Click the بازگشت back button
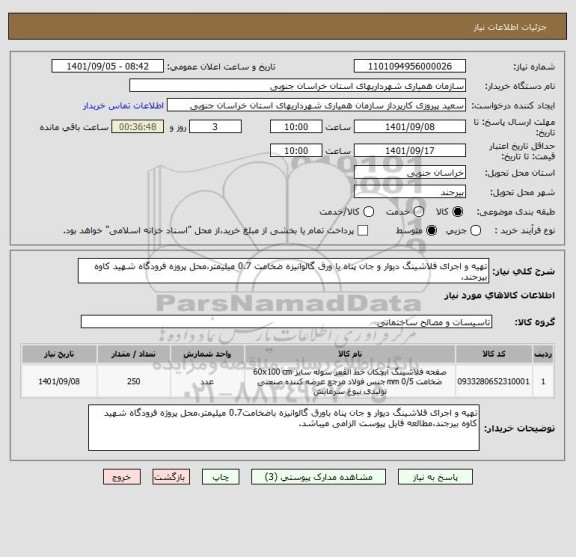Screen dimensions: 576x557 (171, 477)
